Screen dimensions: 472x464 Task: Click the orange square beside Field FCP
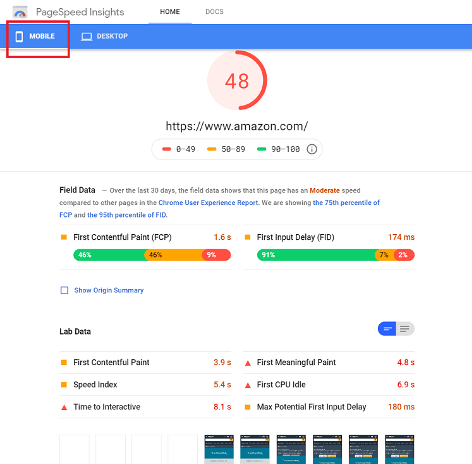click(64, 237)
